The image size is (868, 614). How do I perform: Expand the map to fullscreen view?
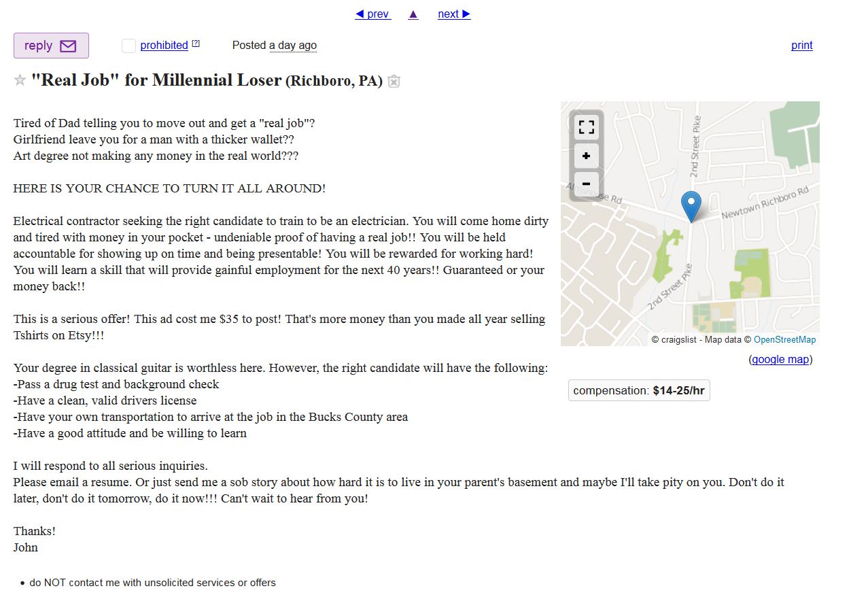[x=586, y=126]
